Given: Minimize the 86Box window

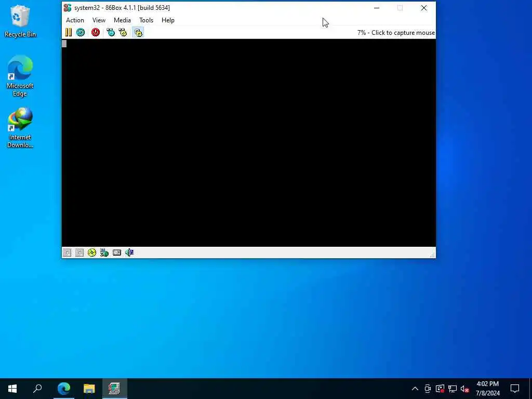Looking at the screenshot, I should [377, 8].
